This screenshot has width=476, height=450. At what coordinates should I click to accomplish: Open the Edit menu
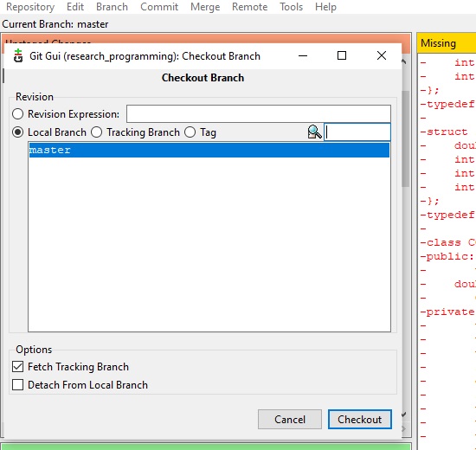click(75, 7)
